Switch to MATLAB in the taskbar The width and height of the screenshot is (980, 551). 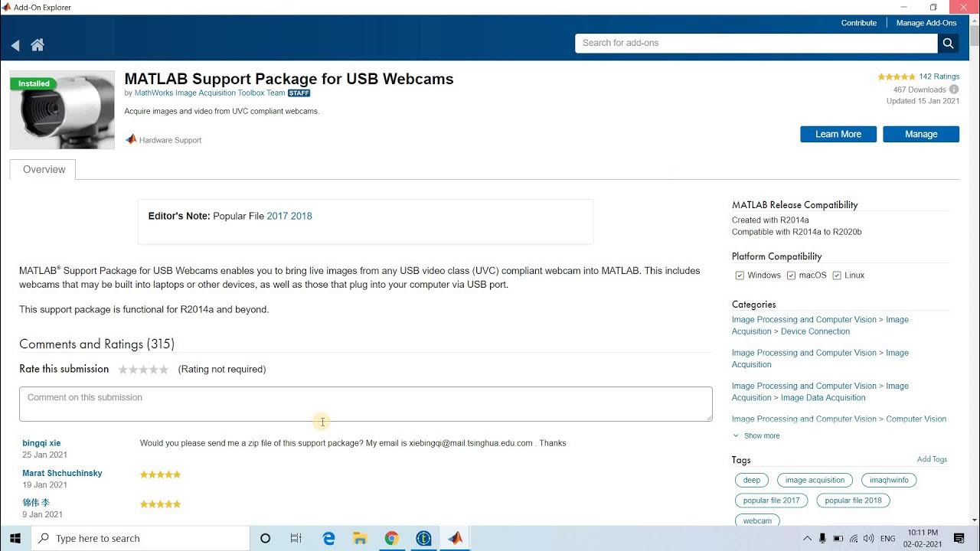click(x=455, y=539)
